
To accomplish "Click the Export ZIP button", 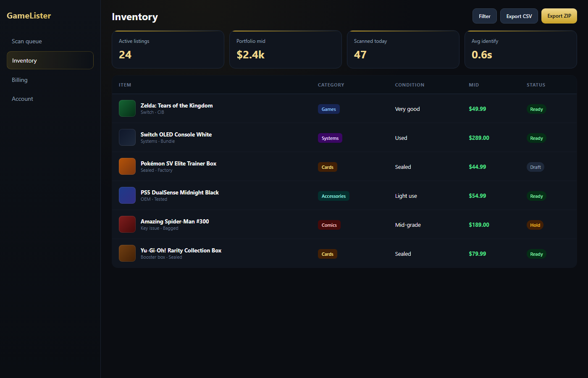I will pos(559,16).
